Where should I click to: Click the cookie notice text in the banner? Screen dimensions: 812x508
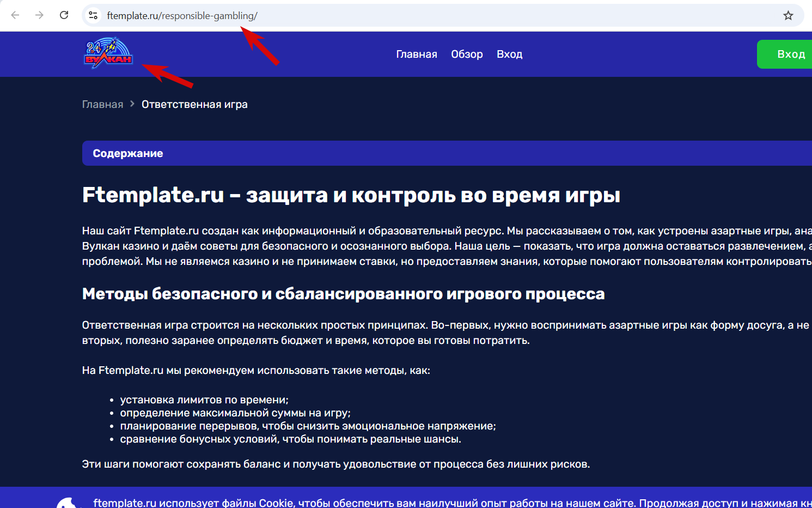(x=453, y=503)
